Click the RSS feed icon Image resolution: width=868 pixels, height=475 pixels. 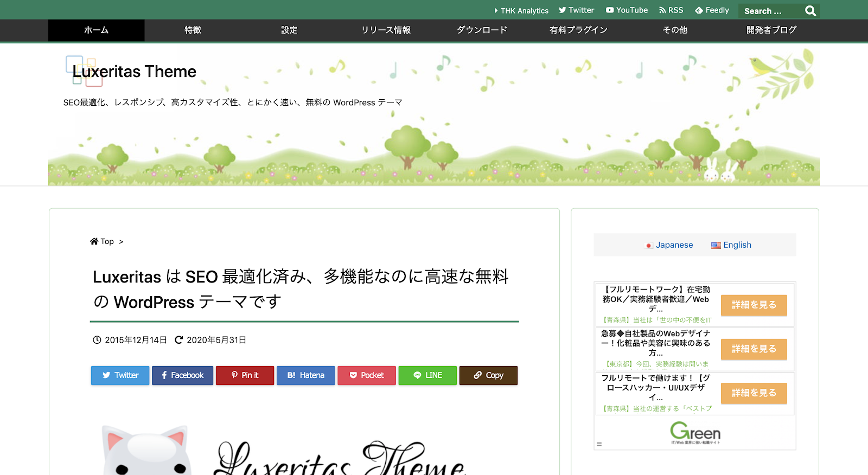[662, 10]
